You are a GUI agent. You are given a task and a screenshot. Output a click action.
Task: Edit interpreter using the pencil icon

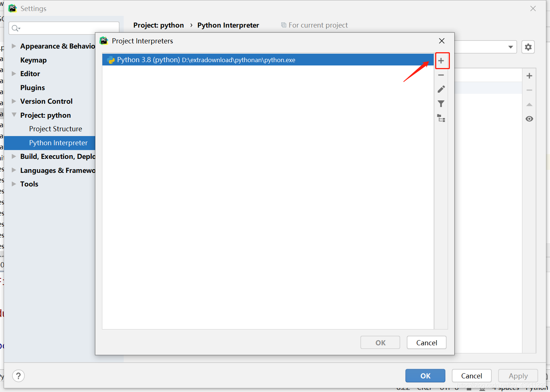pyautogui.click(x=441, y=89)
